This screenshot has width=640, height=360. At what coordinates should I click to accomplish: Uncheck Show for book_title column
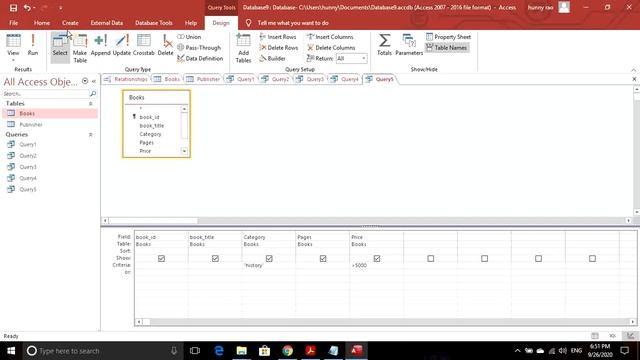click(x=215, y=258)
